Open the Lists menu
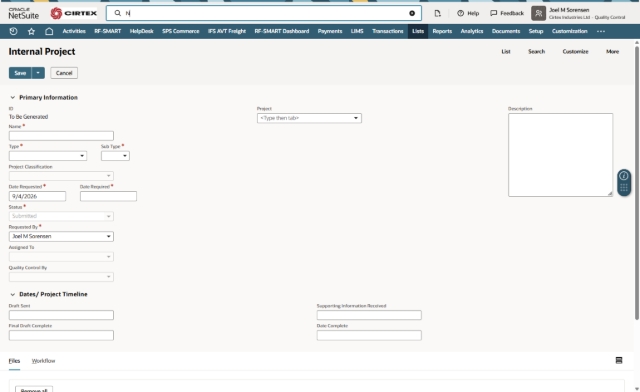The height and width of the screenshot is (392, 640). (418, 31)
